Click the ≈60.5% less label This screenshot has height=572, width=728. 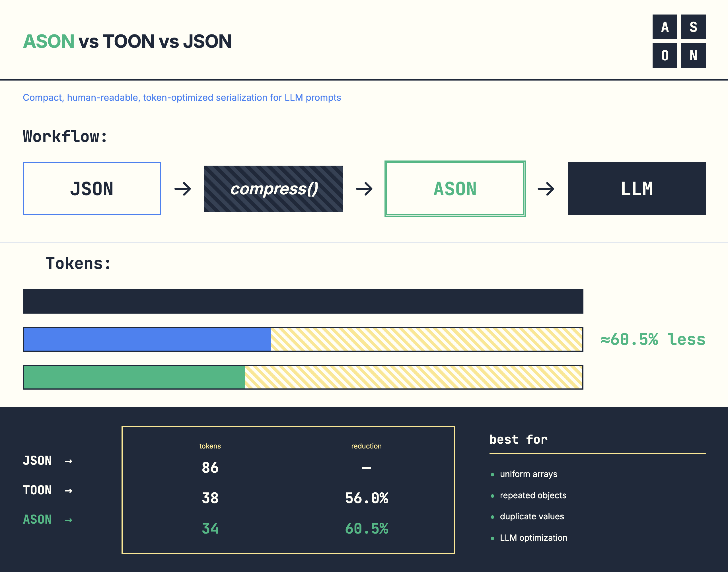pos(652,339)
